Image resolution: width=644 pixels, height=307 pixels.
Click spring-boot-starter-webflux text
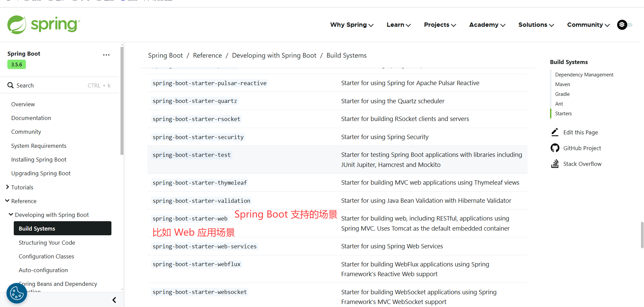[x=197, y=264]
